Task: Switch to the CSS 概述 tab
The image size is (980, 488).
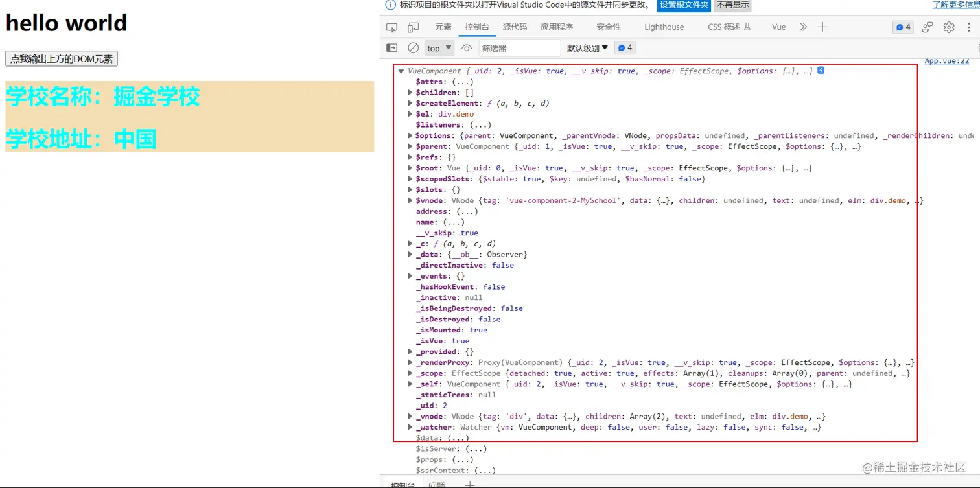Action: point(729,27)
